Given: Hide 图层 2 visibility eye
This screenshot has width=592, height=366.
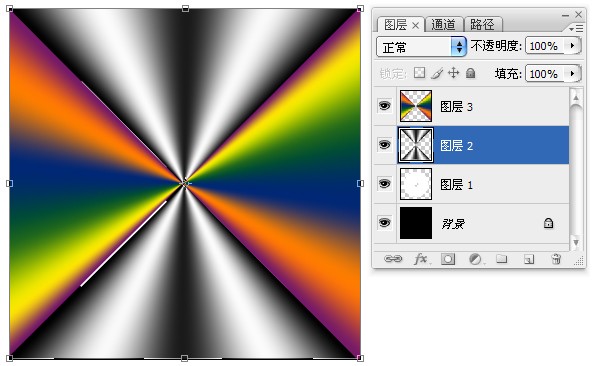Looking at the screenshot, I should 384,145.
